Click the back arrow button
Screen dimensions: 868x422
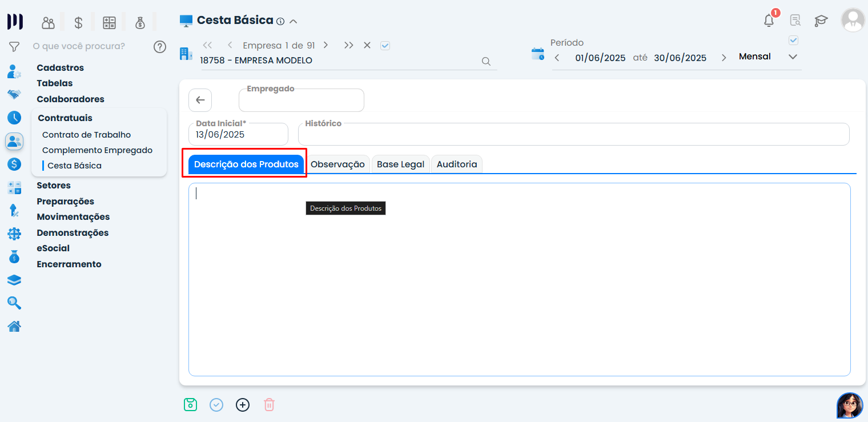click(200, 101)
